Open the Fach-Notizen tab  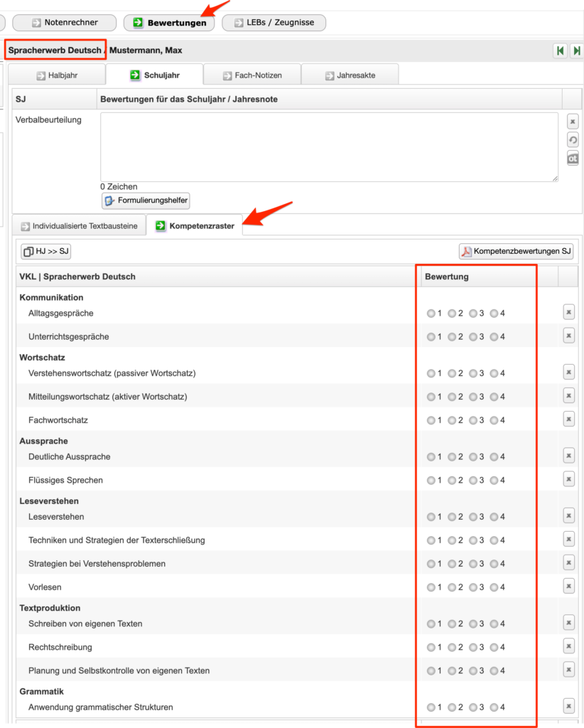pyautogui.click(x=252, y=75)
